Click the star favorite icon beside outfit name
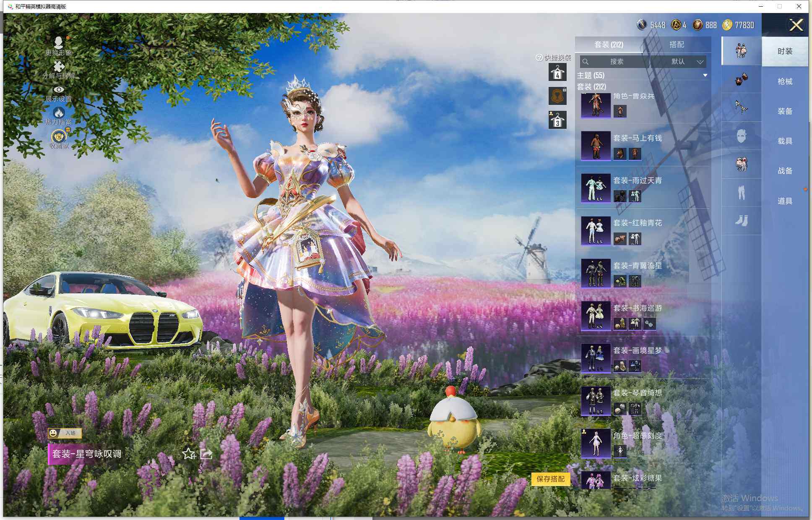The height and width of the screenshot is (520, 812). point(189,454)
